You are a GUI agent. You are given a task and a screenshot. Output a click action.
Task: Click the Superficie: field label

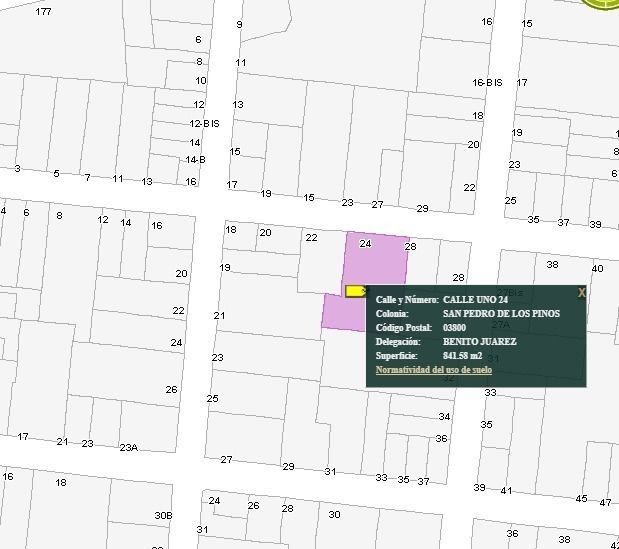point(396,356)
